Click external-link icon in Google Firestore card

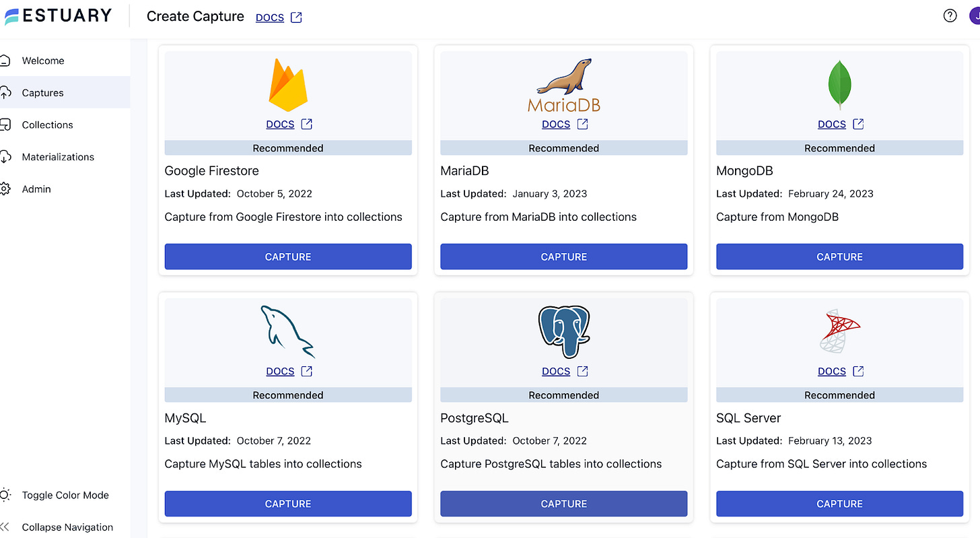click(307, 124)
